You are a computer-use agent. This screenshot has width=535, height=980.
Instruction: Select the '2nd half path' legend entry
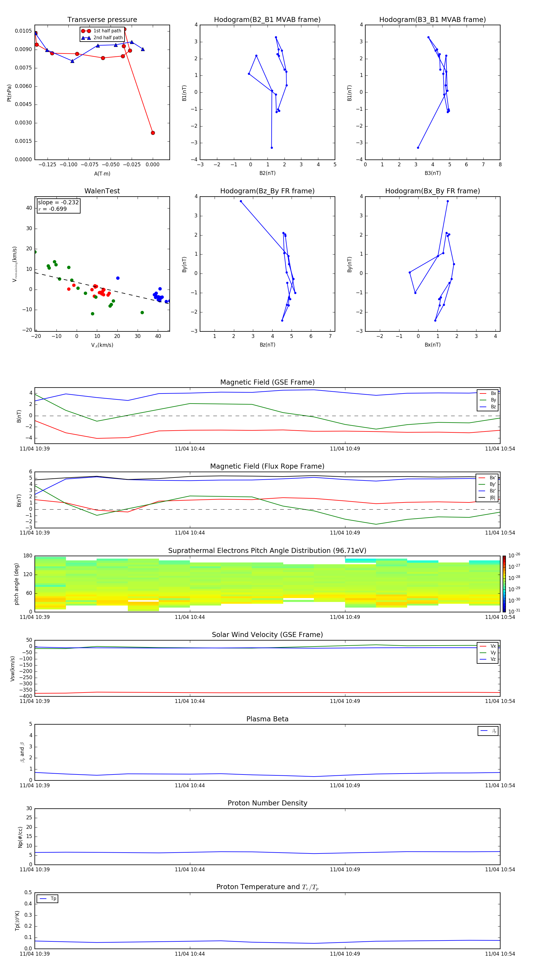[x=102, y=38]
